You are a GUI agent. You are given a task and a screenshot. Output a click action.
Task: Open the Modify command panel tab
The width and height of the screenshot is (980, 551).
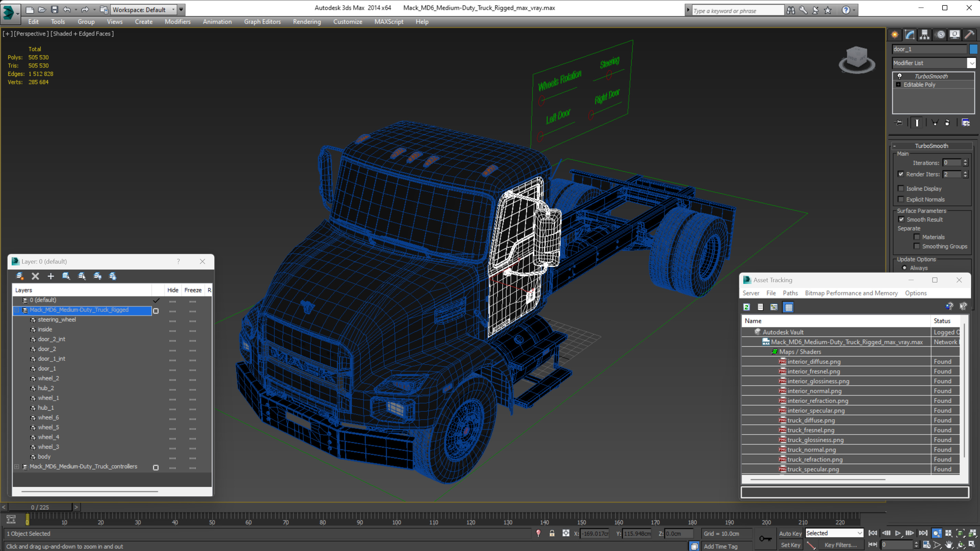(x=910, y=35)
